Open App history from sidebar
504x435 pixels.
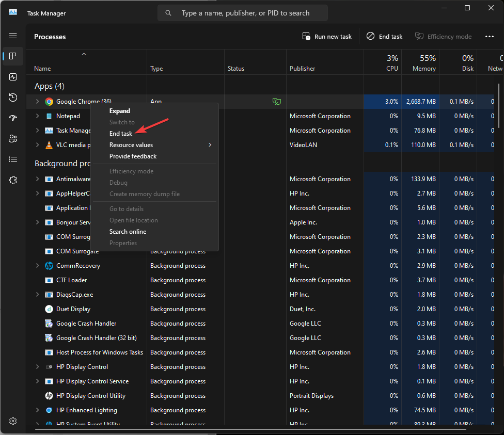tap(13, 98)
